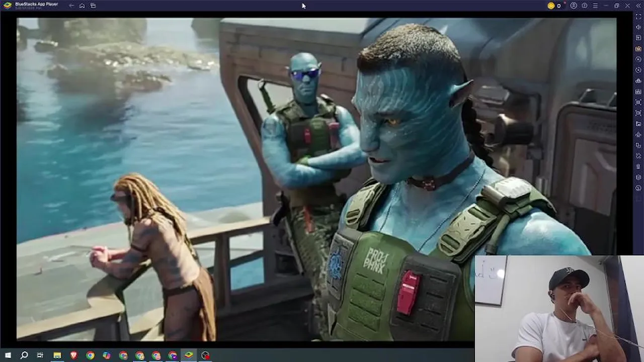Click the airplane-shaped sidebar icon
The image size is (644, 362).
tap(638, 134)
